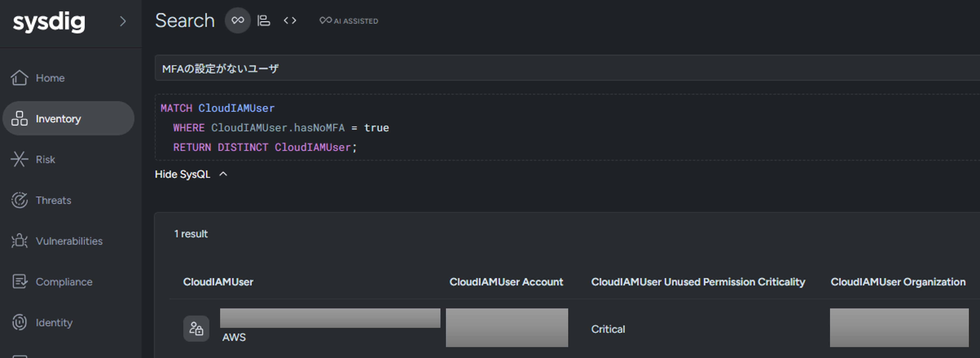Click the CloudIAMUser Unused Permission Criticality header

pyautogui.click(x=698, y=282)
